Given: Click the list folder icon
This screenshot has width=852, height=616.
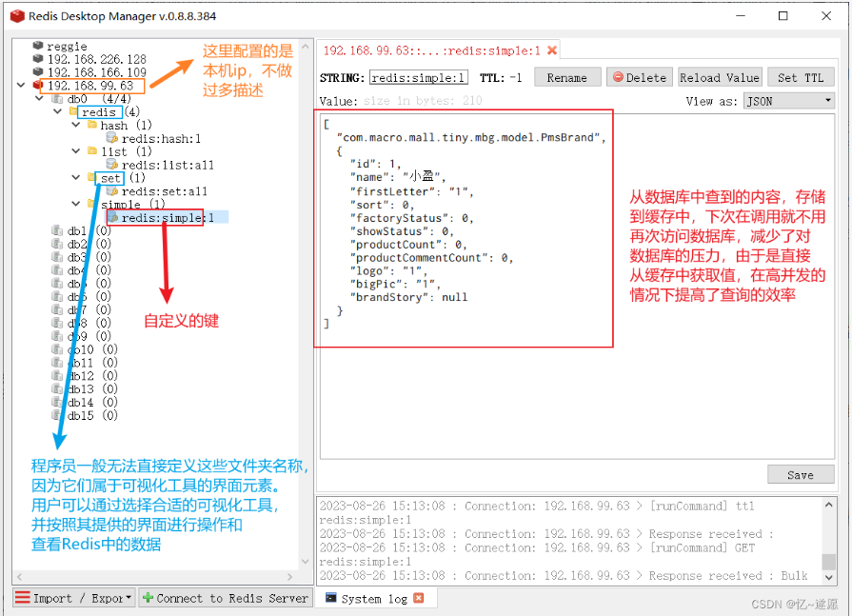Looking at the screenshot, I should click(92, 151).
